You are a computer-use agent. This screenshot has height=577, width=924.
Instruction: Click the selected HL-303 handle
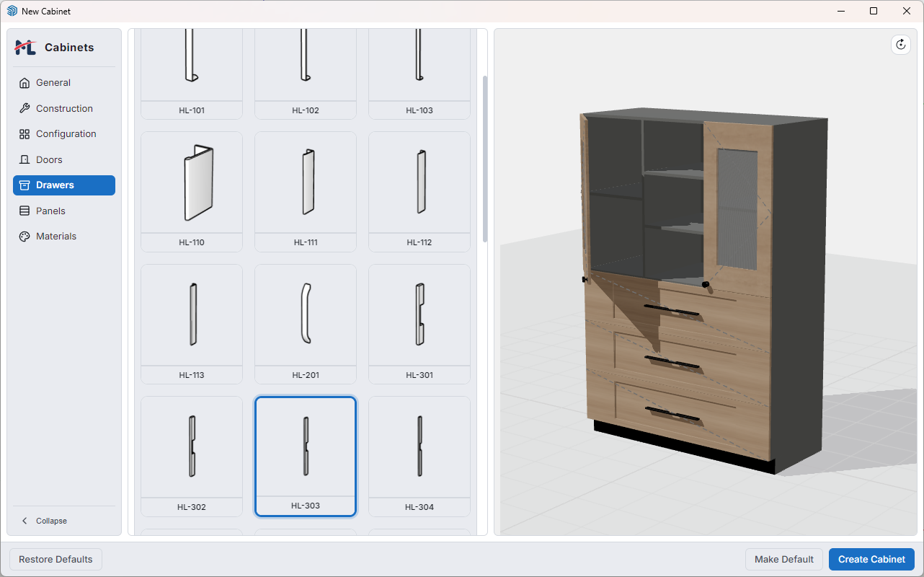point(306,457)
